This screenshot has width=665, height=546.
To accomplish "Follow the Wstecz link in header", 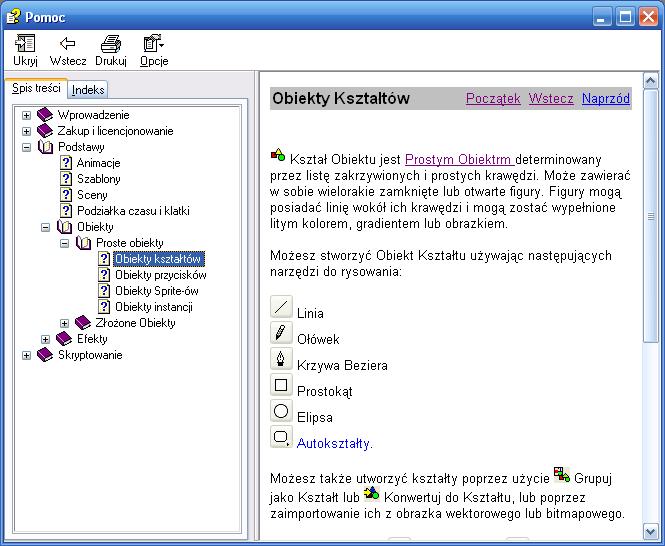I will click(551, 98).
